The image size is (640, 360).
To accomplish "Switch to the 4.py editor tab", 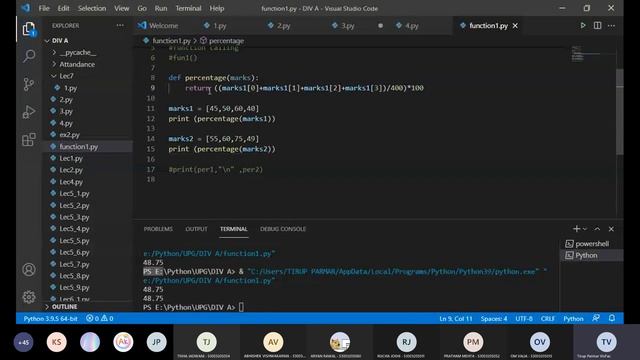I will 412,25.
